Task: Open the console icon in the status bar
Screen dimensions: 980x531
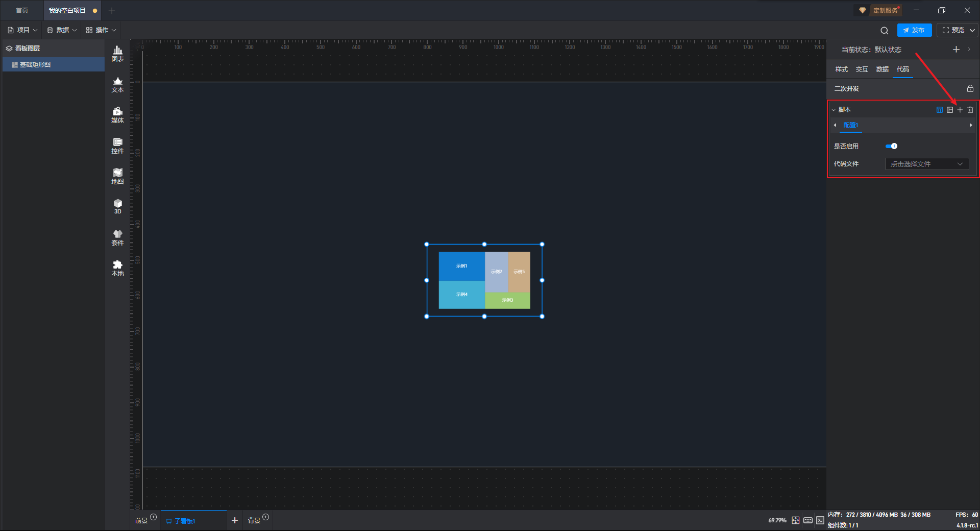Action: click(820, 520)
